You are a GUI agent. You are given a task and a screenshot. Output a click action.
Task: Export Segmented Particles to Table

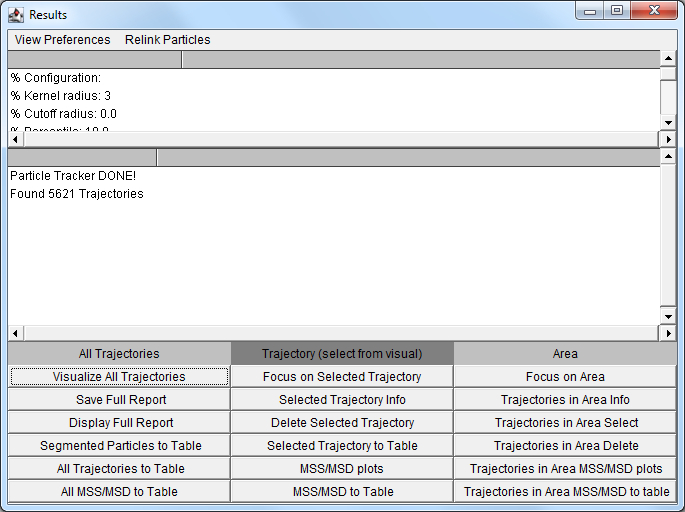tap(119, 446)
